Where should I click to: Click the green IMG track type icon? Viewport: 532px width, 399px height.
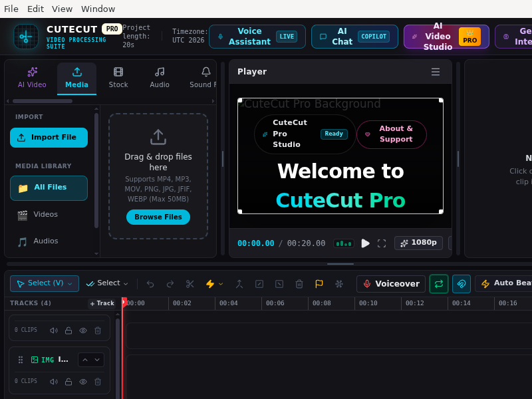coord(35,360)
